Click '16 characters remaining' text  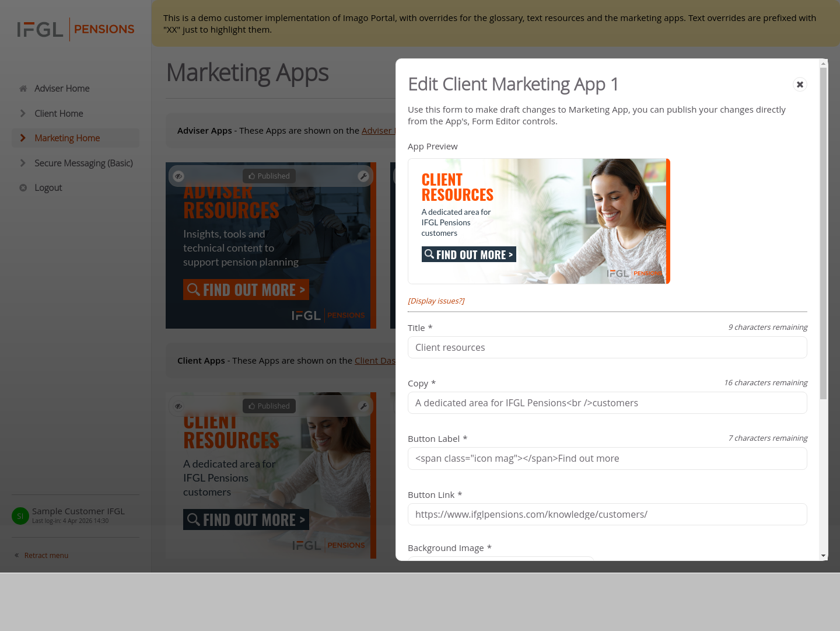point(765,383)
